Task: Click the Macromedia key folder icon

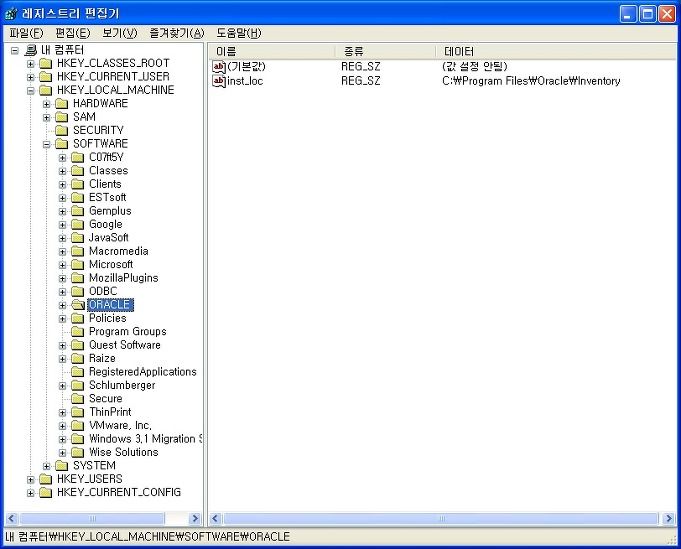Action: coord(78,251)
